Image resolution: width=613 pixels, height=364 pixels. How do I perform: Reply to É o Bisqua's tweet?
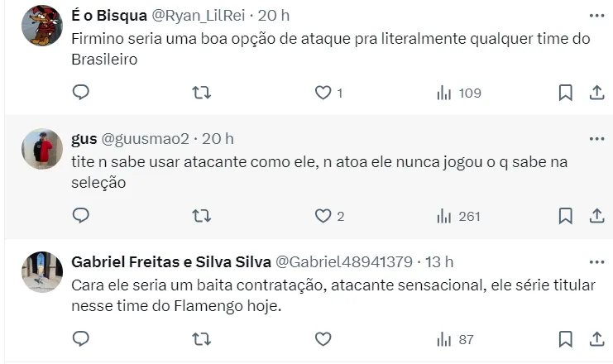pos(81,93)
